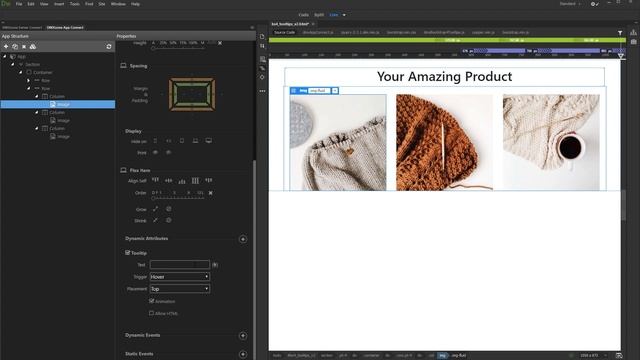This screenshot has height=360, width=640.
Task: Collapse the App root node in the tree
Action: coord(5,56)
